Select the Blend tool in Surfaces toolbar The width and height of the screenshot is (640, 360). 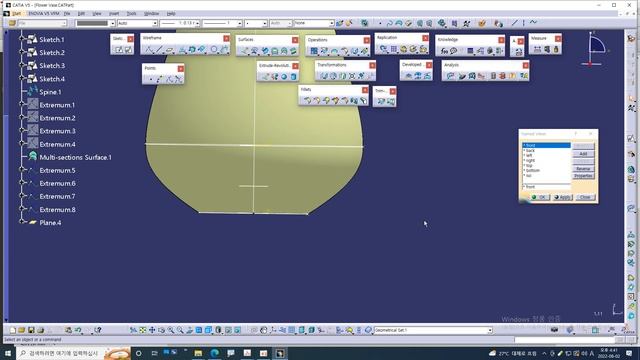pos(293,51)
